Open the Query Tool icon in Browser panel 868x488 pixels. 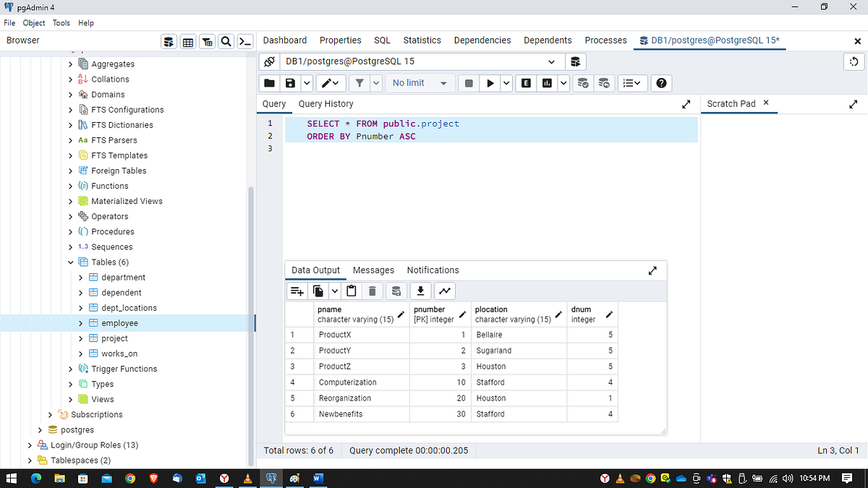(x=169, y=41)
